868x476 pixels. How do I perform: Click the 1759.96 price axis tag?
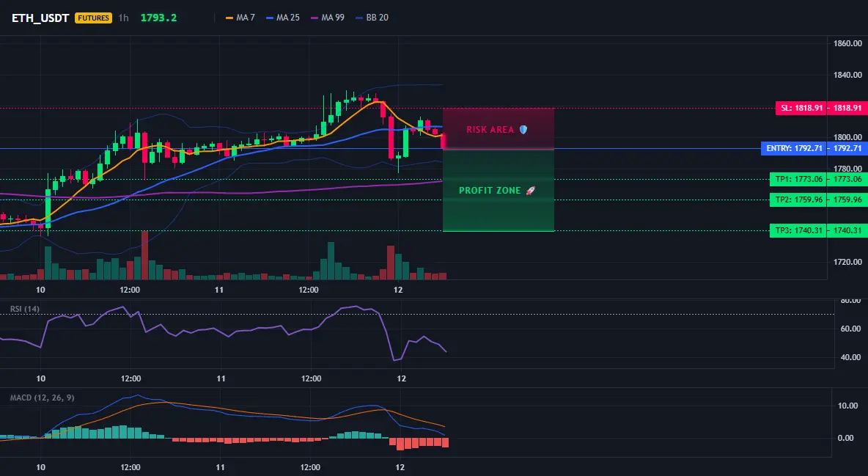click(847, 199)
